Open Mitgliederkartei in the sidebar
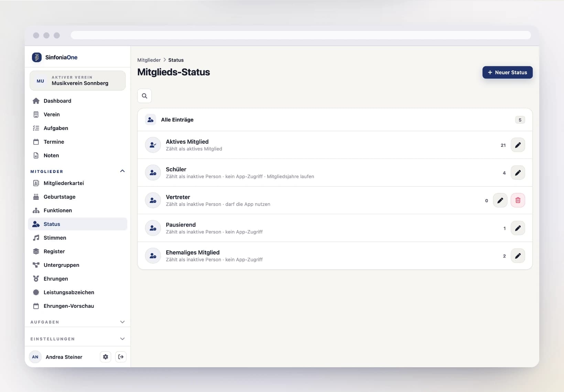This screenshot has height=392, width=564. (78, 183)
